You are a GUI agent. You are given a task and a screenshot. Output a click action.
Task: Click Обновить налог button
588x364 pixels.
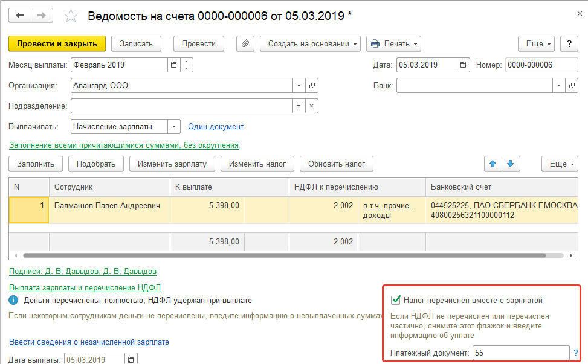[x=337, y=164]
